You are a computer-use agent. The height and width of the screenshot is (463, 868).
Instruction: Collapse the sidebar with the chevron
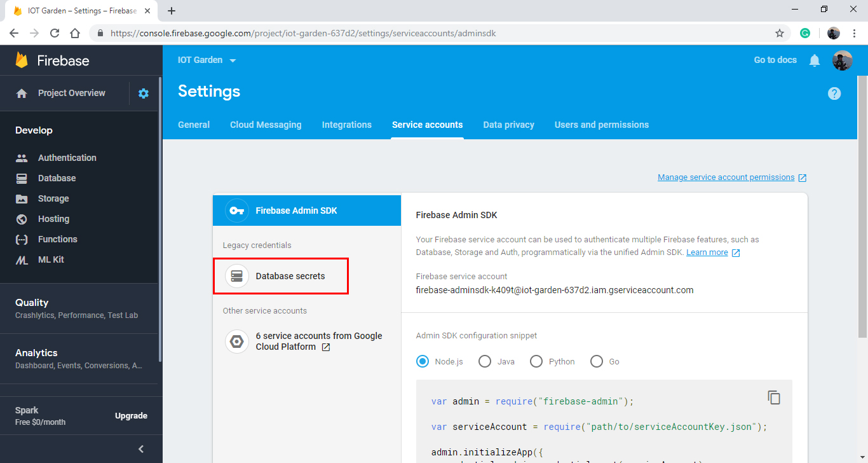point(140,448)
